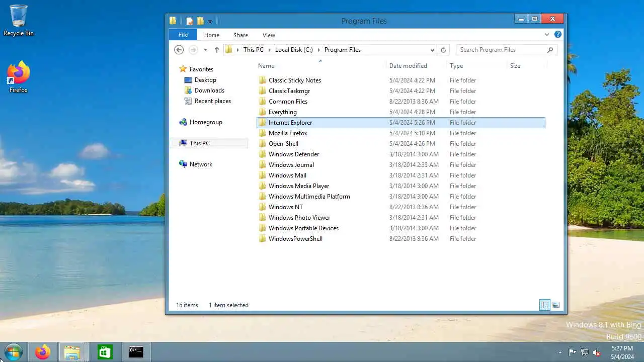Viewport: 644px width, 362px height.
Task: Click Local Disk (C:) breadcrumb
Action: click(294, 50)
